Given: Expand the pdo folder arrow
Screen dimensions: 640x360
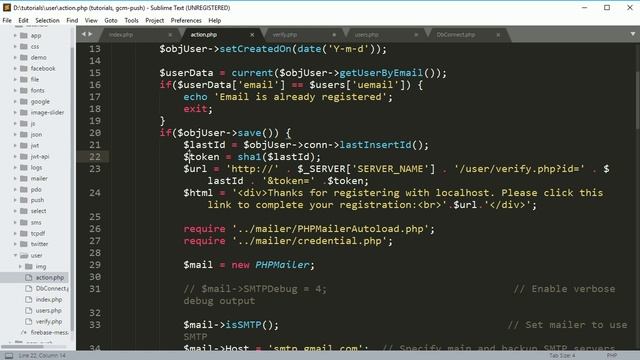Looking at the screenshot, I should tap(15, 189).
